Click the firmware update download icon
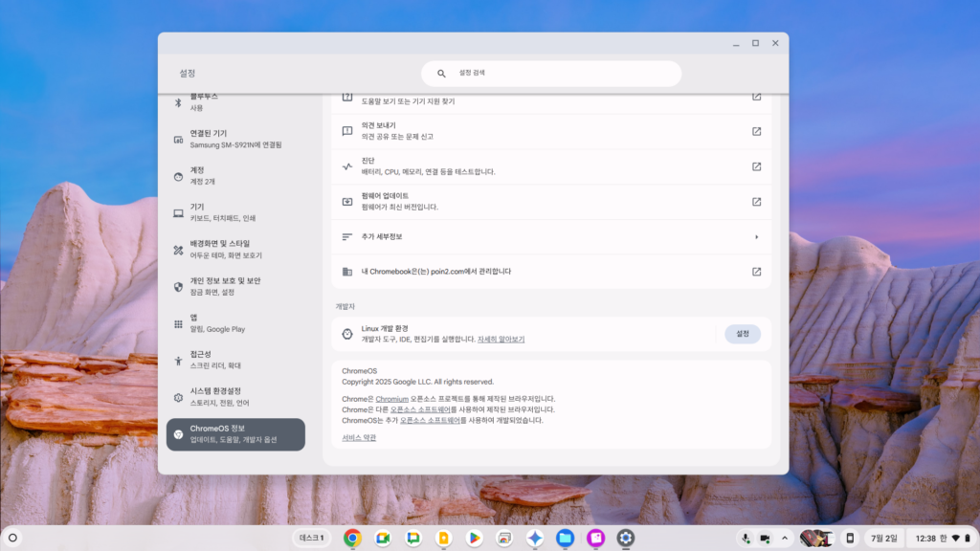The image size is (980, 551). [x=346, y=202]
